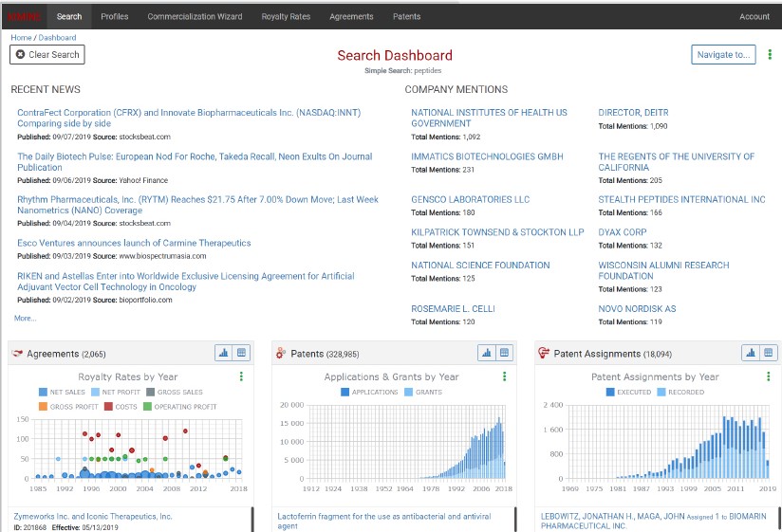Open RIKEN and Astellas licensing article

click(x=185, y=282)
